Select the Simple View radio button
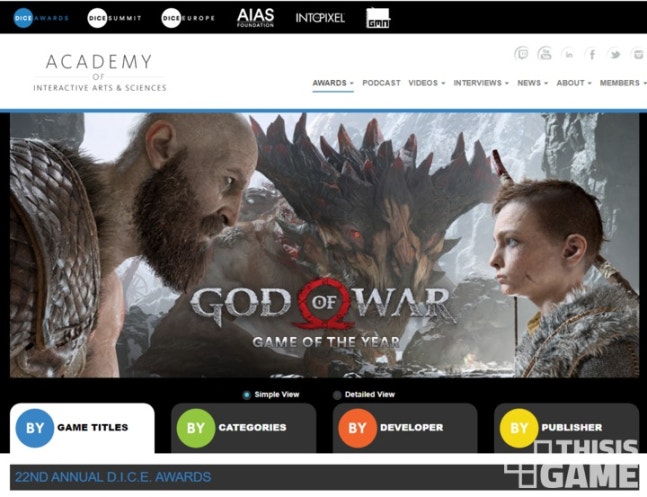Image resolution: width=647 pixels, height=497 pixels. [x=248, y=395]
